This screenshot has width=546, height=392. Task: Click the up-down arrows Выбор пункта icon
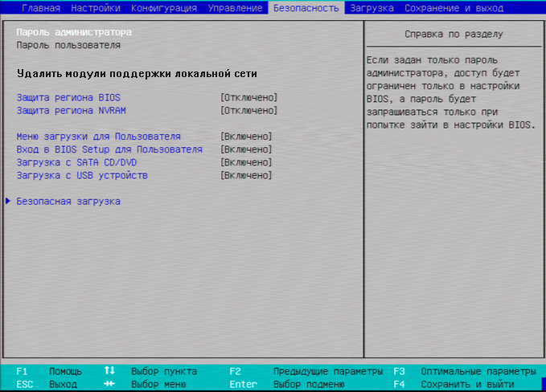coord(110,372)
